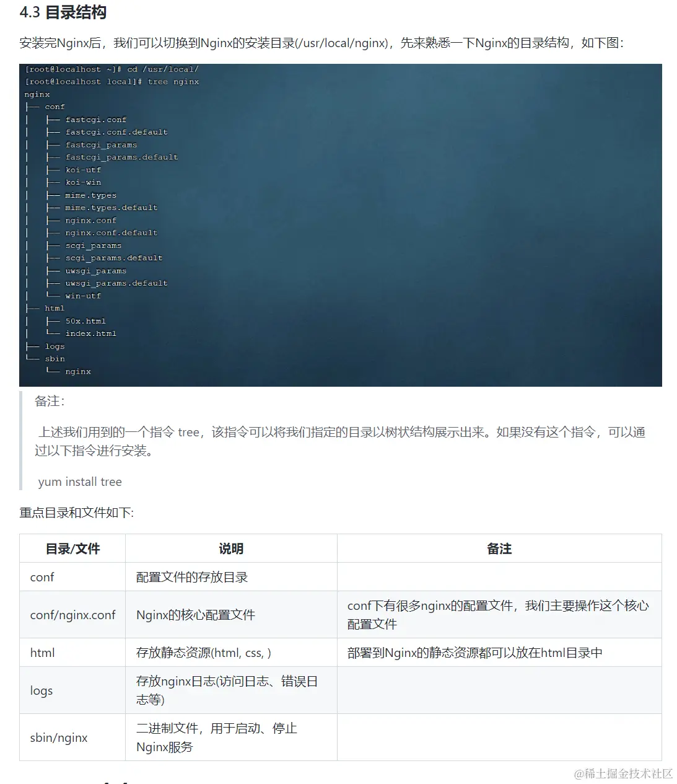677x784 pixels.
Task: Select the 50x.html file entry
Action: (85, 320)
